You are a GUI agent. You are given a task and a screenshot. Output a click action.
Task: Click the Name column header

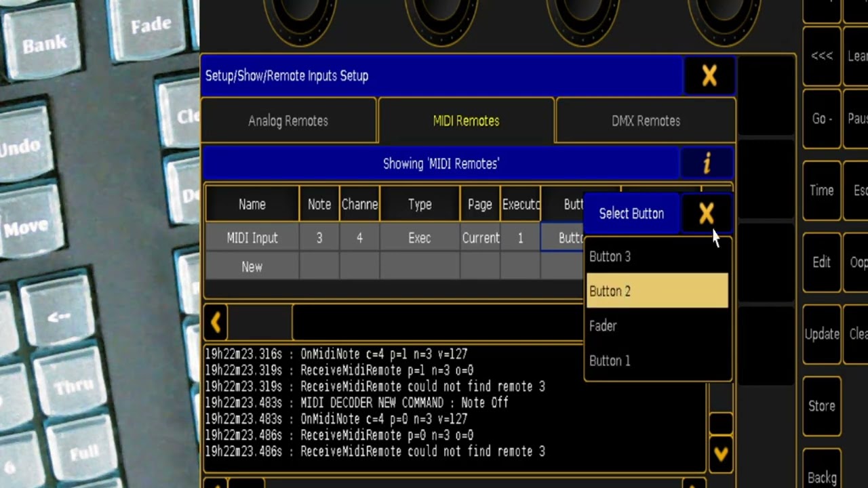tap(252, 204)
